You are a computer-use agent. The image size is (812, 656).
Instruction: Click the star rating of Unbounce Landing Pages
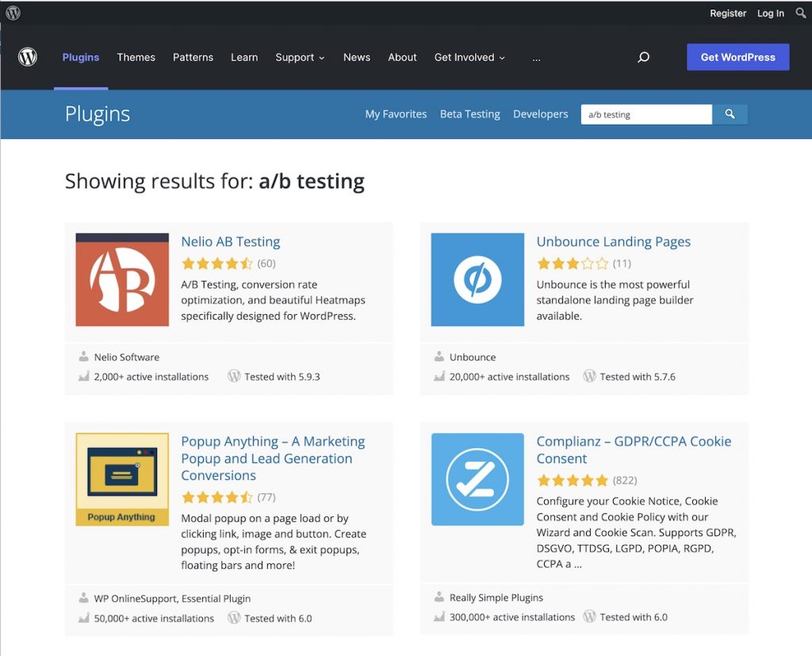573,263
